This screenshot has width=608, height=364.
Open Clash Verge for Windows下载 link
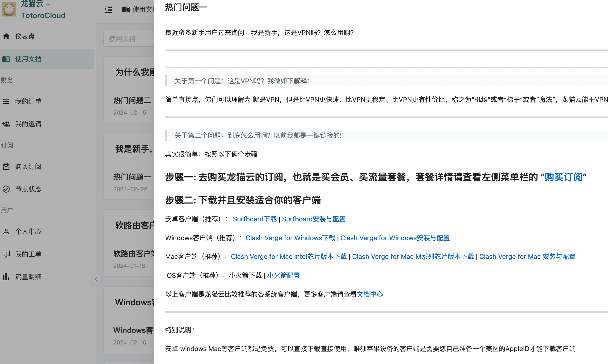tap(290, 238)
